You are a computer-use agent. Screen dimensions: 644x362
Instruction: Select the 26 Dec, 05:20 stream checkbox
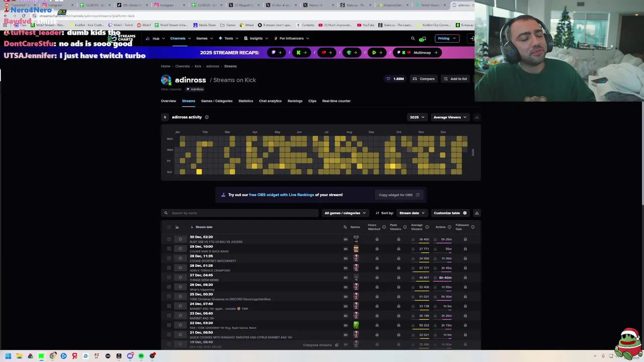coord(169,287)
